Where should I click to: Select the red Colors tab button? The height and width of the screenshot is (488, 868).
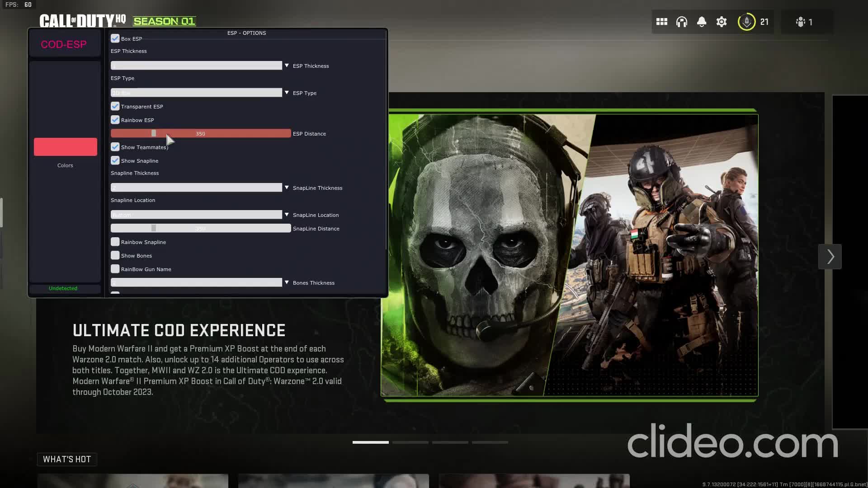[x=66, y=147]
